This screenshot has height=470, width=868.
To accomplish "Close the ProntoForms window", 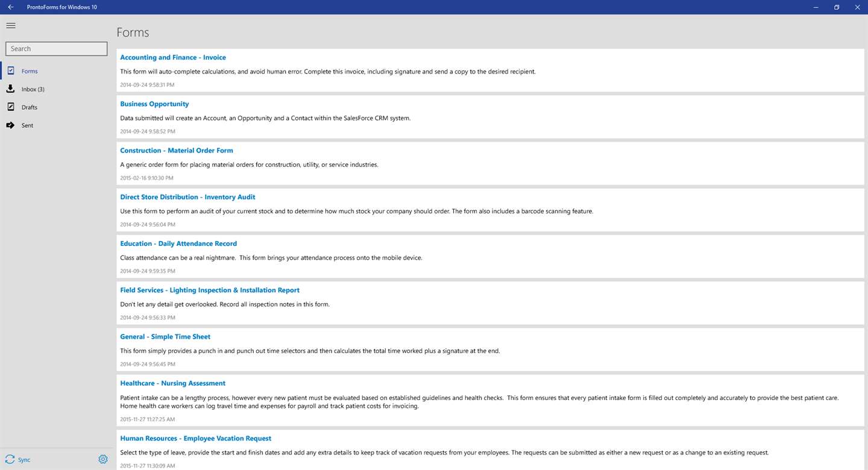I will click(857, 7).
